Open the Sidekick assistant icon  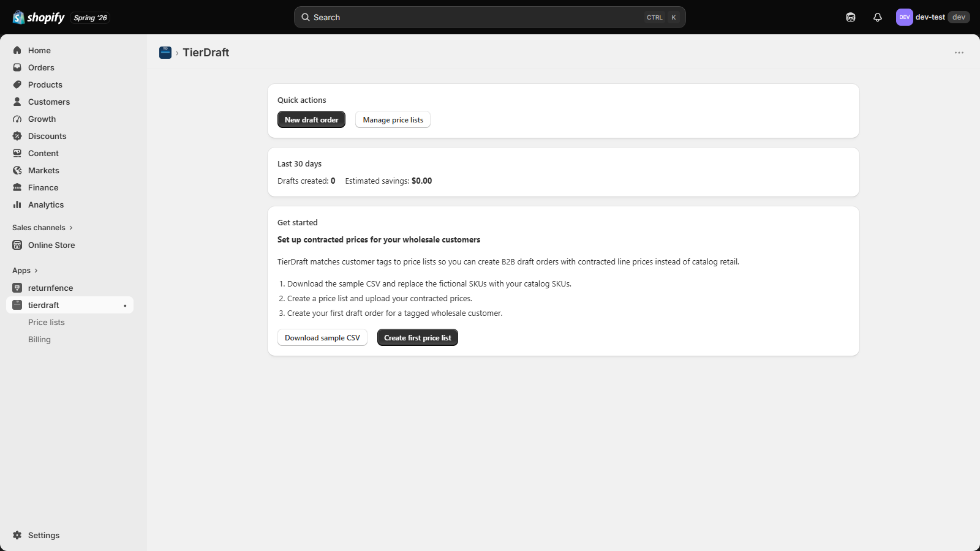tap(851, 17)
